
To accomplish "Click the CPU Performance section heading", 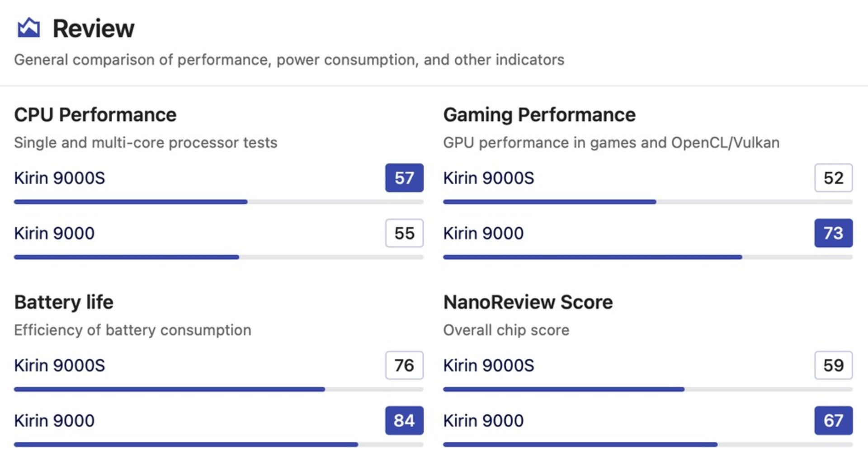I will coord(95,114).
